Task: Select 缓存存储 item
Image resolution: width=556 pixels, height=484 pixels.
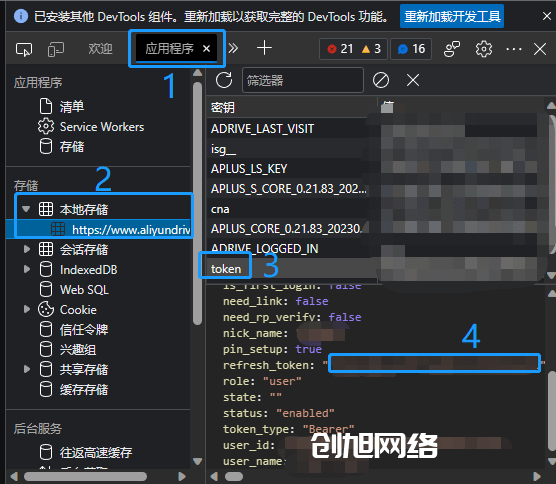Action: click(x=84, y=389)
